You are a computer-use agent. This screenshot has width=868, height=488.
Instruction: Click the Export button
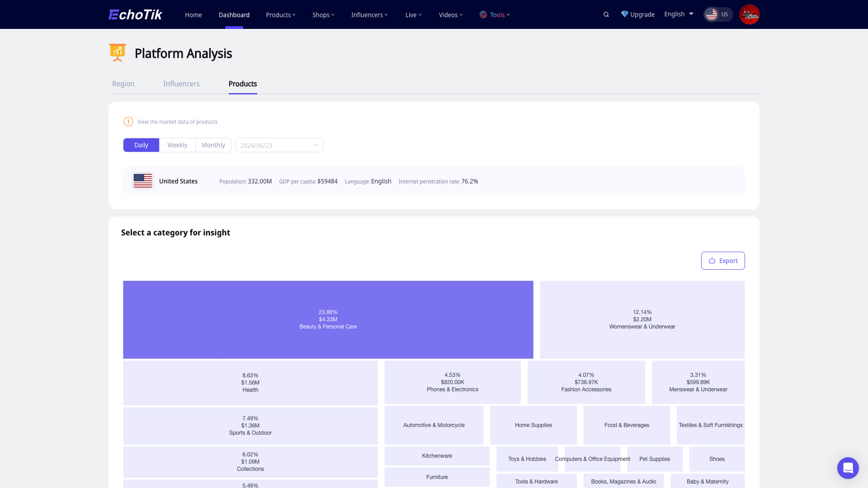(723, 261)
